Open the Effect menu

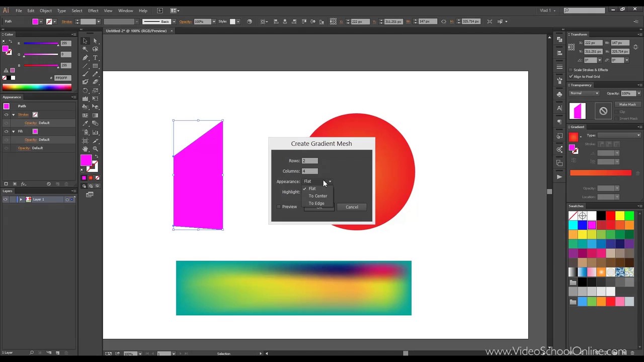pyautogui.click(x=93, y=11)
